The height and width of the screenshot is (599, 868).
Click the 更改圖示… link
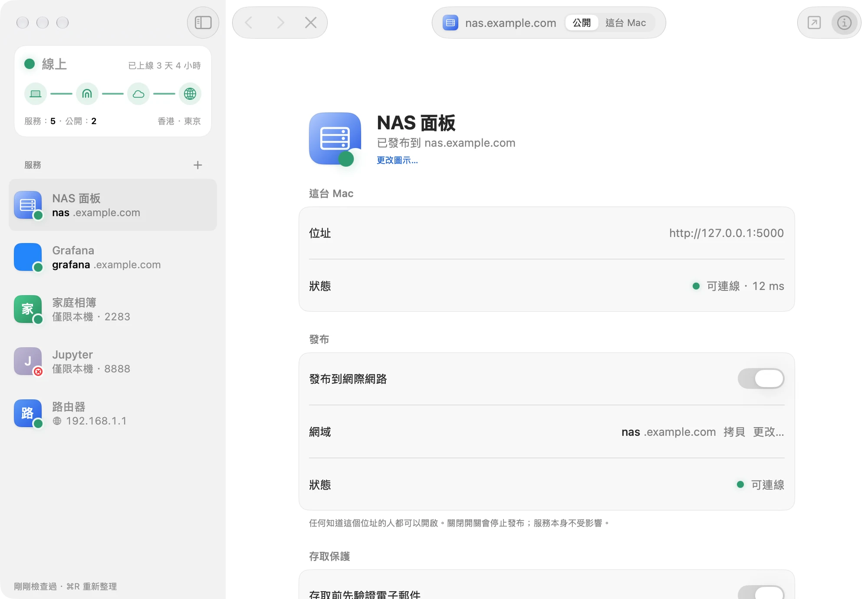(x=397, y=160)
